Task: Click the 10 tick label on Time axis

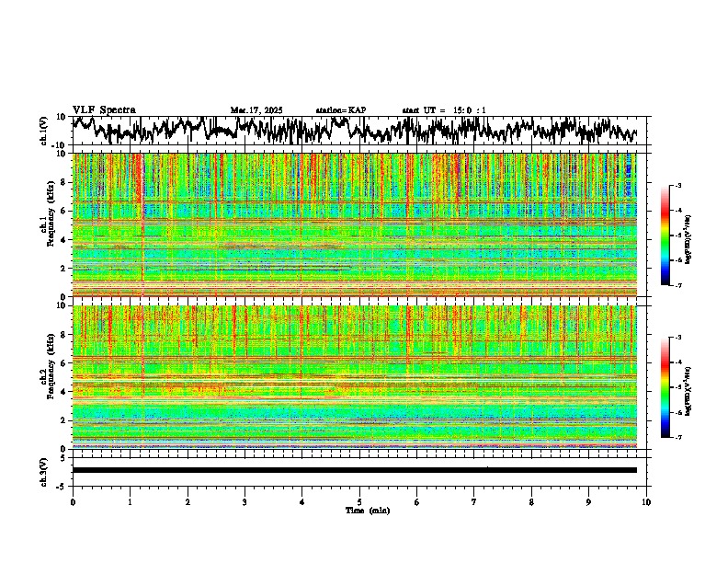Action: (646, 502)
